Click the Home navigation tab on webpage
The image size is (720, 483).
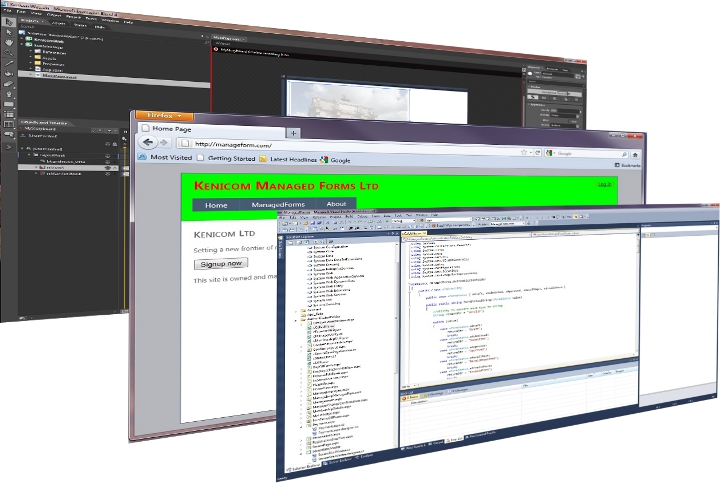point(216,205)
